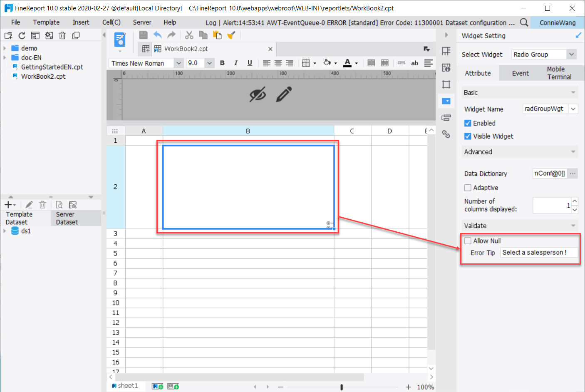Collapse the Basic section
Image resolution: width=585 pixels, height=392 pixels.
(573, 92)
